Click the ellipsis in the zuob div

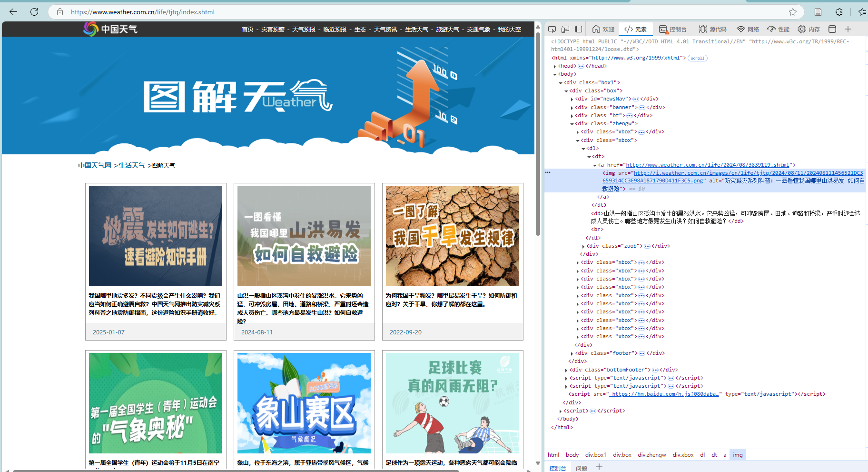click(x=647, y=246)
